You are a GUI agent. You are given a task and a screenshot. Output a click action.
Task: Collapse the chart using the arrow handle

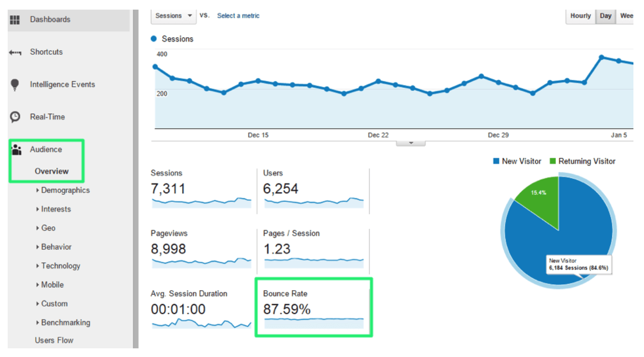[410, 143]
